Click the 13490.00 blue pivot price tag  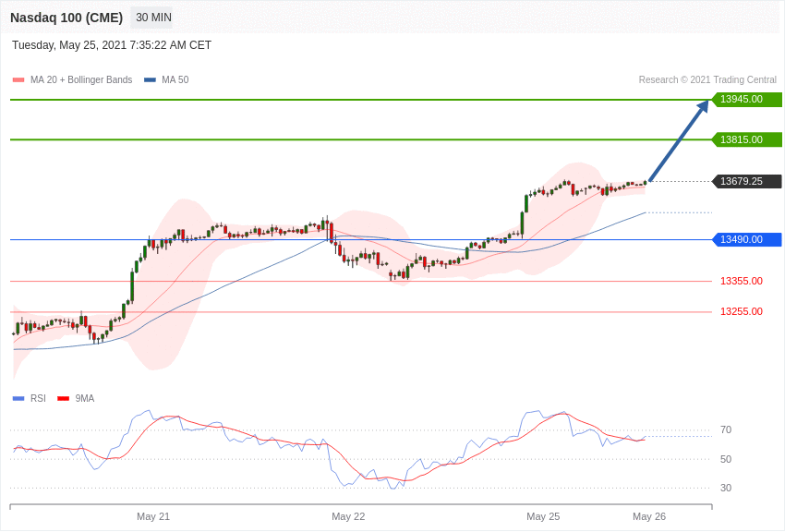point(746,240)
